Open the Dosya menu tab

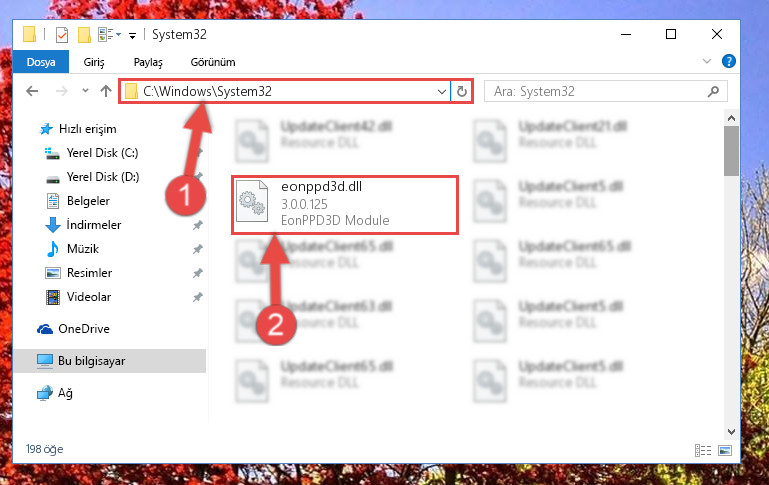41,62
